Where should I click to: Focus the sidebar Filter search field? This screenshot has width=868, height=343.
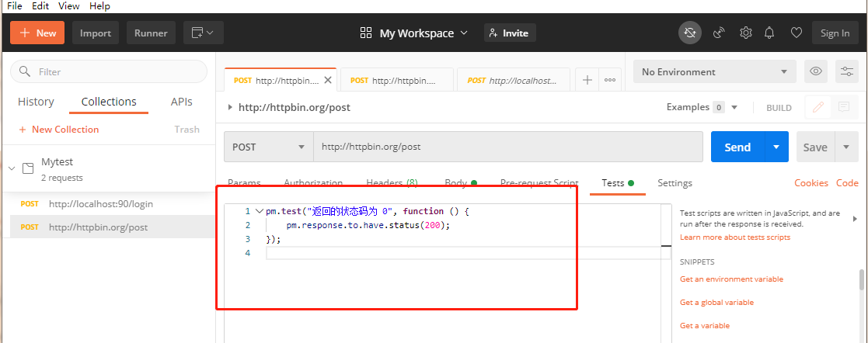(109, 71)
